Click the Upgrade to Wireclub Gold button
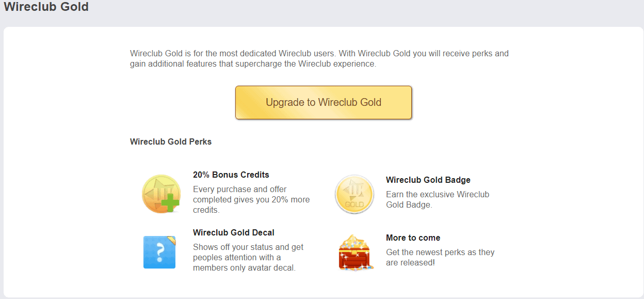 point(324,102)
